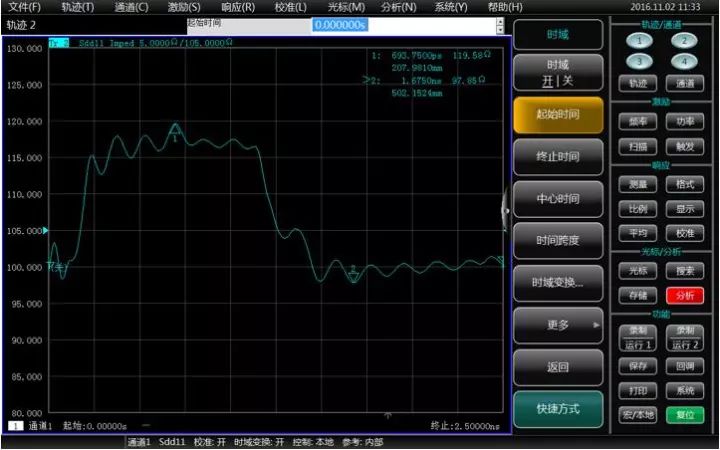The width and height of the screenshot is (720, 450).
Task: Click the 显示 button
Action: click(x=685, y=209)
